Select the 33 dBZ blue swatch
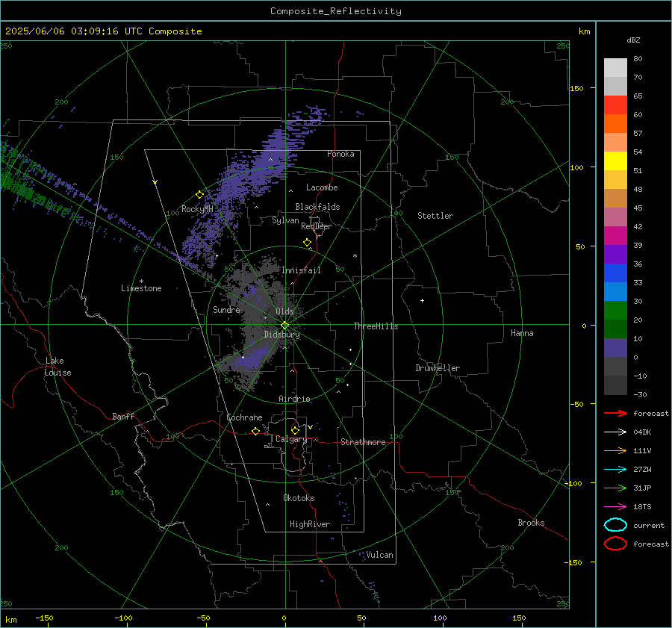 pos(615,273)
